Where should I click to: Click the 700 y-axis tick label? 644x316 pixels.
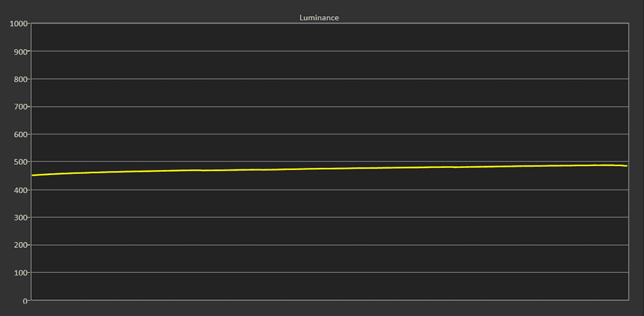pyautogui.click(x=21, y=107)
